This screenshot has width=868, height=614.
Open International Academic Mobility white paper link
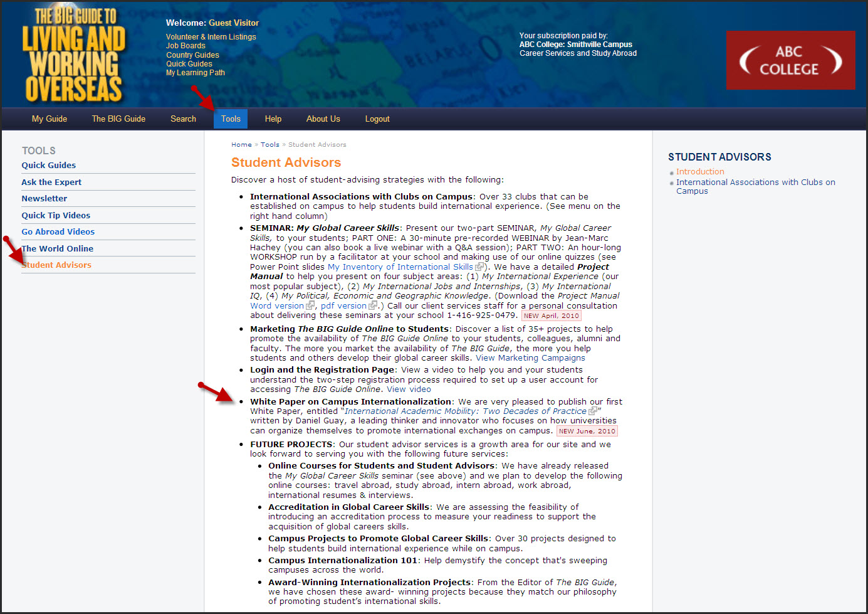[x=466, y=411]
